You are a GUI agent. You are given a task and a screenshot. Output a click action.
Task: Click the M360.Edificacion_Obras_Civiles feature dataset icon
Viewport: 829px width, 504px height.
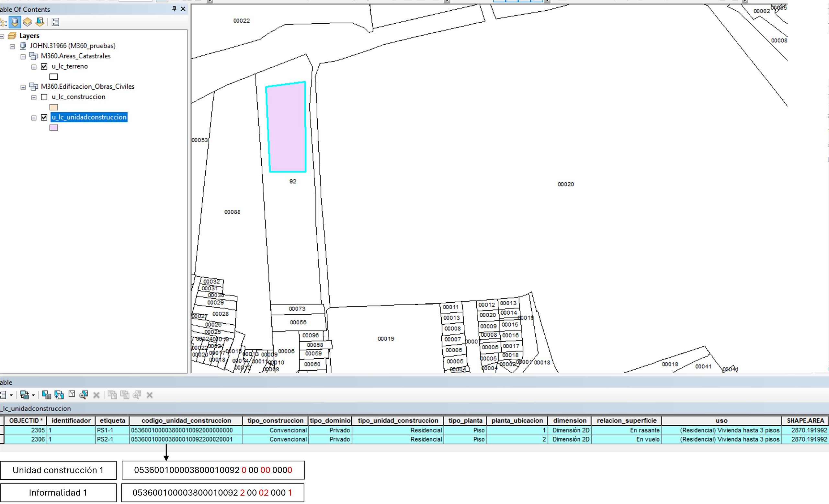click(34, 86)
